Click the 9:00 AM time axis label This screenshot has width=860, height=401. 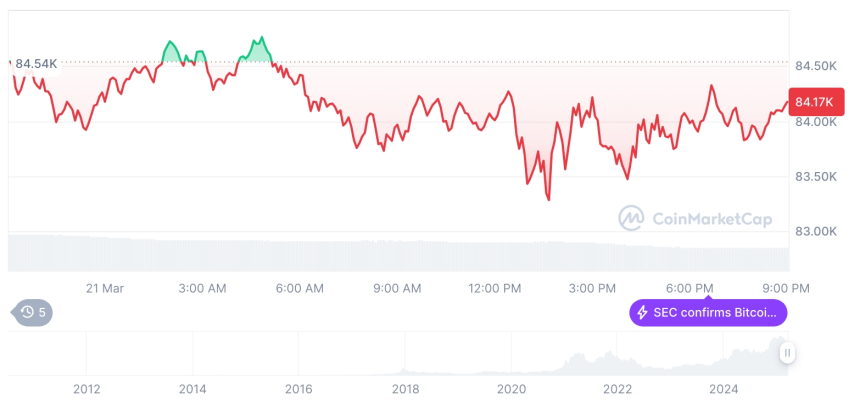(x=397, y=288)
